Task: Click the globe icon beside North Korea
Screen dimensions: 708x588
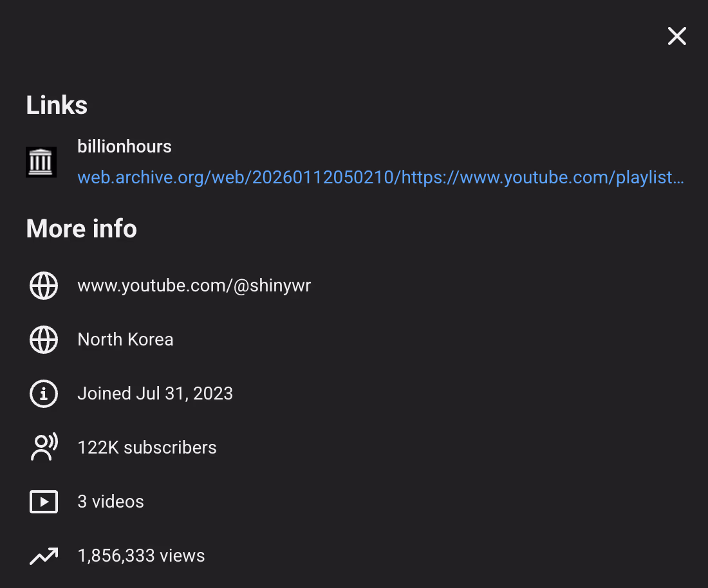Action: click(x=44, y=340)
